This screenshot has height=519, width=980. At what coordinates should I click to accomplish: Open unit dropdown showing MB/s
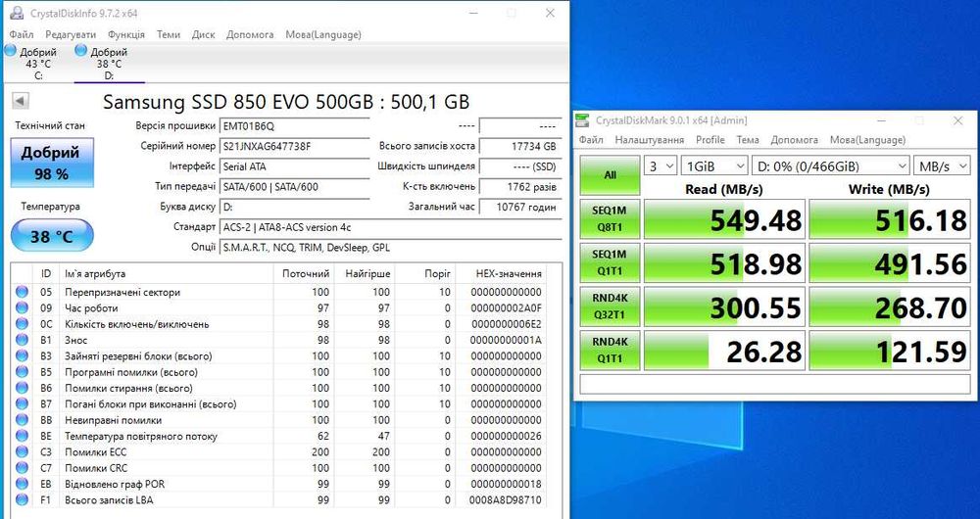click(x=942, y=166)
